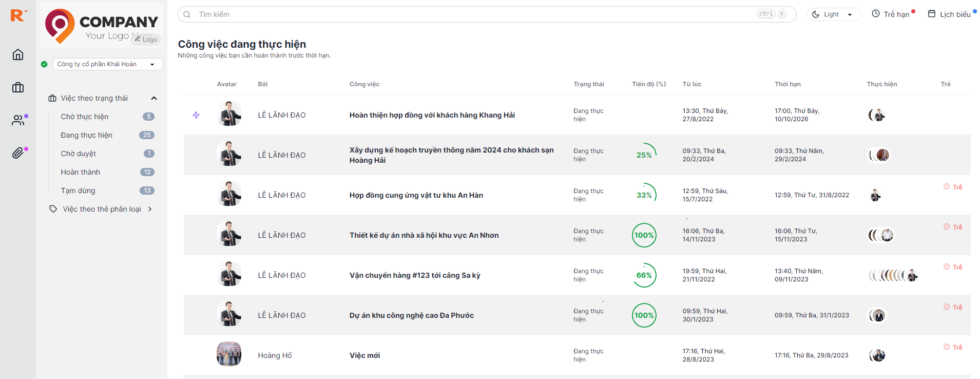Open the users icon in sidebar
The width and height of the screenshot is (980, 379).
coord(18,120)
